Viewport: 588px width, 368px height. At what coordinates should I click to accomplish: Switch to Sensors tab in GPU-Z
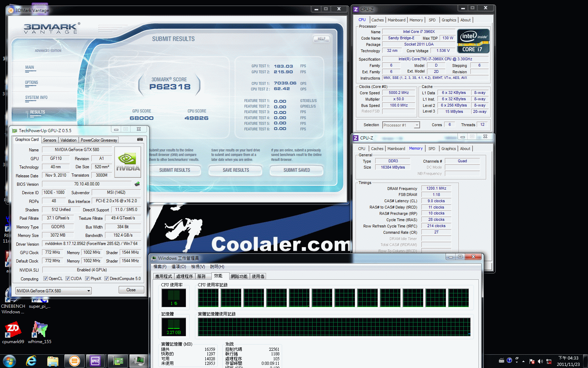point(49,140)
